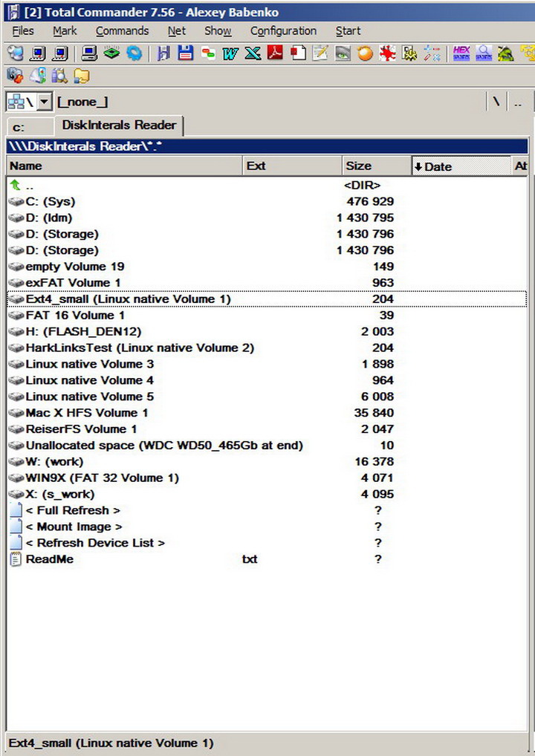Click the yellow folder icon in second toolbar row

pos(82,76)
